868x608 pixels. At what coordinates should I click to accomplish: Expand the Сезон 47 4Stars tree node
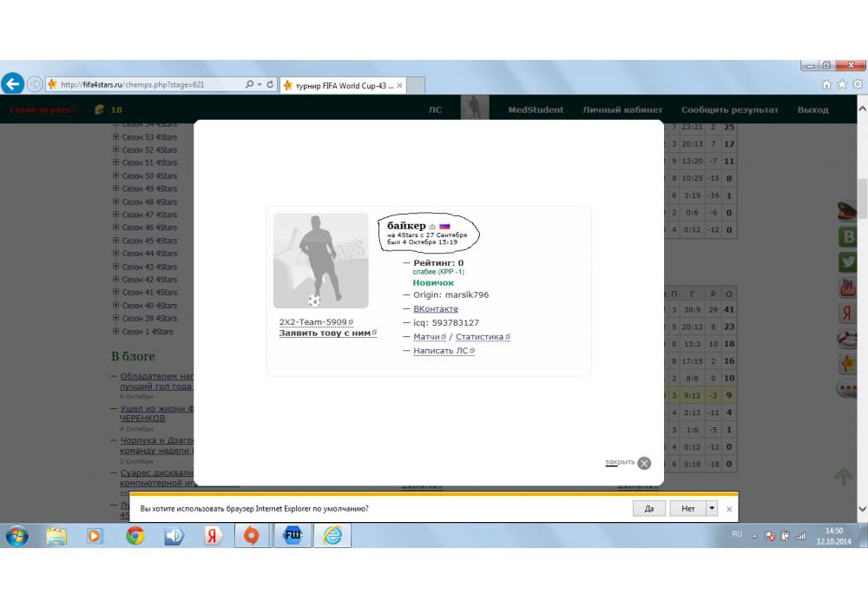pos(115,215)
